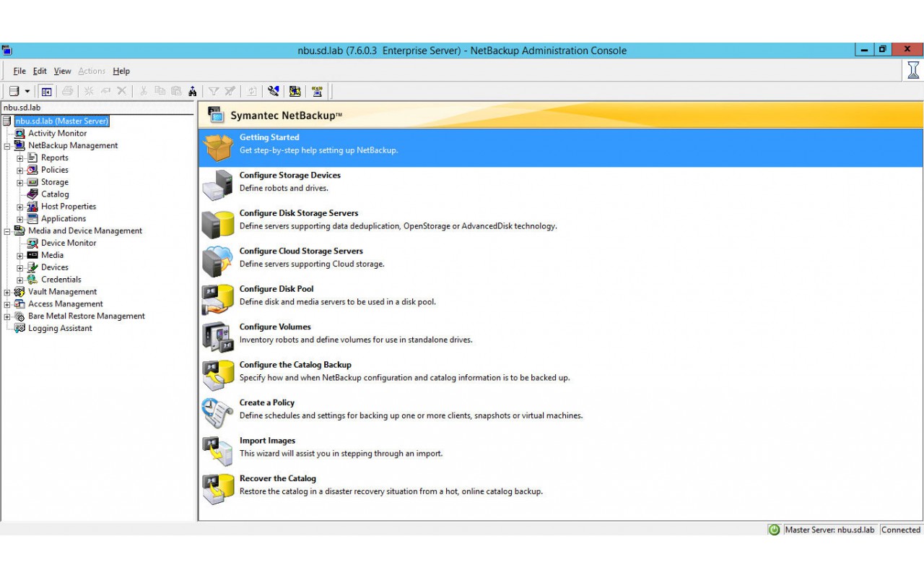Open the Configure Disk Pool wizard link
The height and width of the screenshot is (578, 924).
[x=276, y=289]
